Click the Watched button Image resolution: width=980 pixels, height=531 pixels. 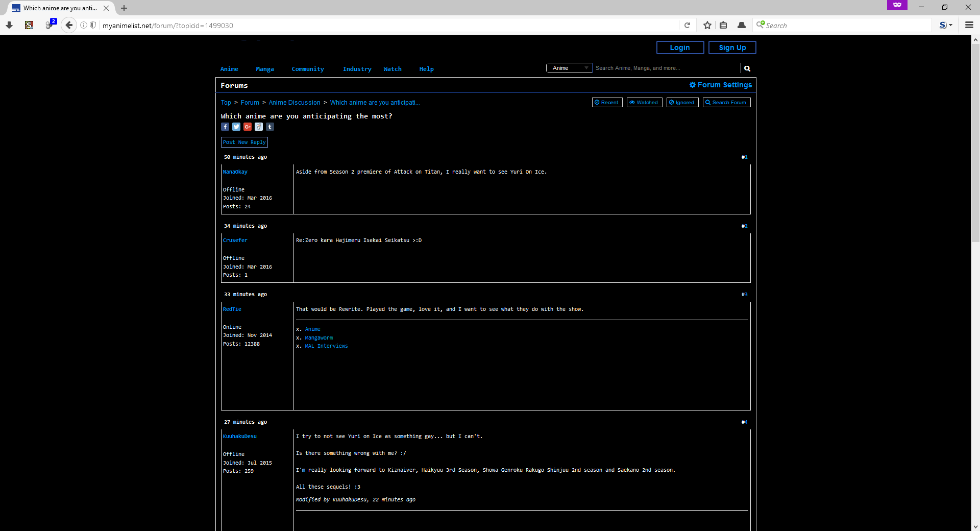point(644,103)
